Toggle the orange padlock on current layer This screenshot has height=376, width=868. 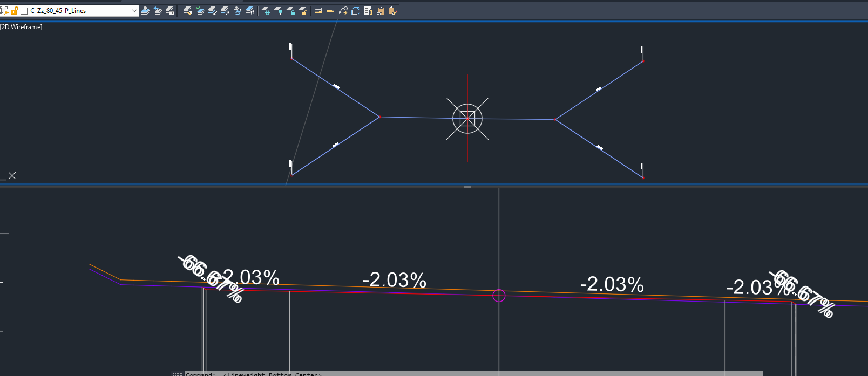pos(15,11)
